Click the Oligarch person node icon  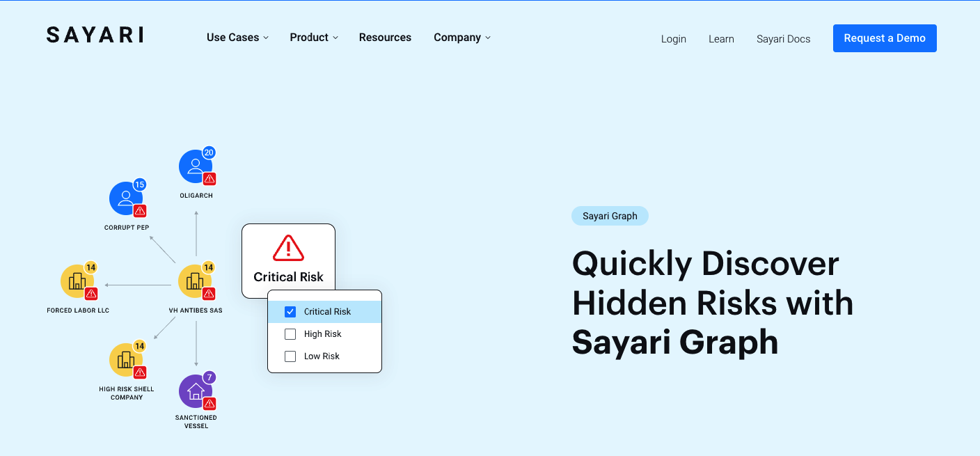tap(195, 167)
